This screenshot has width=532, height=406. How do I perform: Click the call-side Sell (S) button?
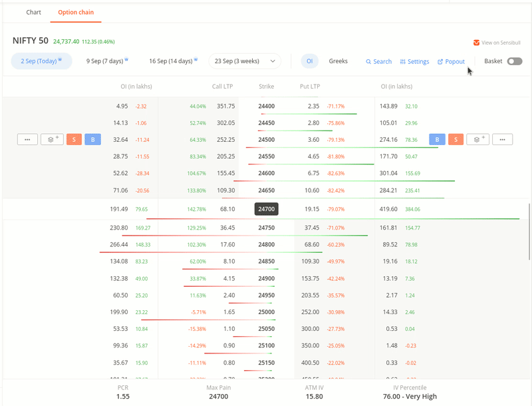click(x=74, y=140)
